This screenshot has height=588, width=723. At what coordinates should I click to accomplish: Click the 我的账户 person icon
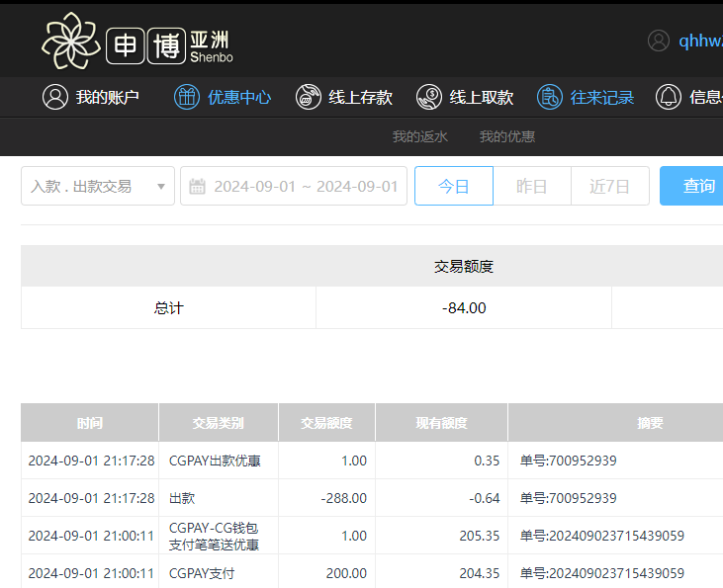(x=54, y=97)
